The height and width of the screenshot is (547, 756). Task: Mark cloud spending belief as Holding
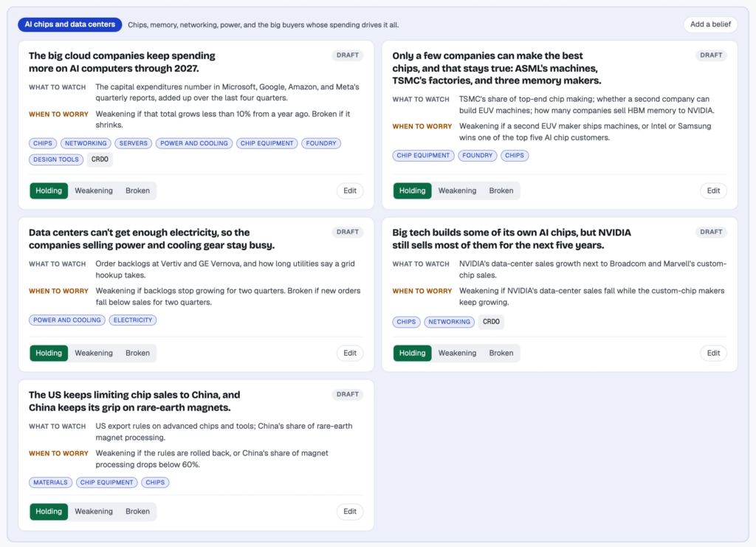[x=49, y=191]
